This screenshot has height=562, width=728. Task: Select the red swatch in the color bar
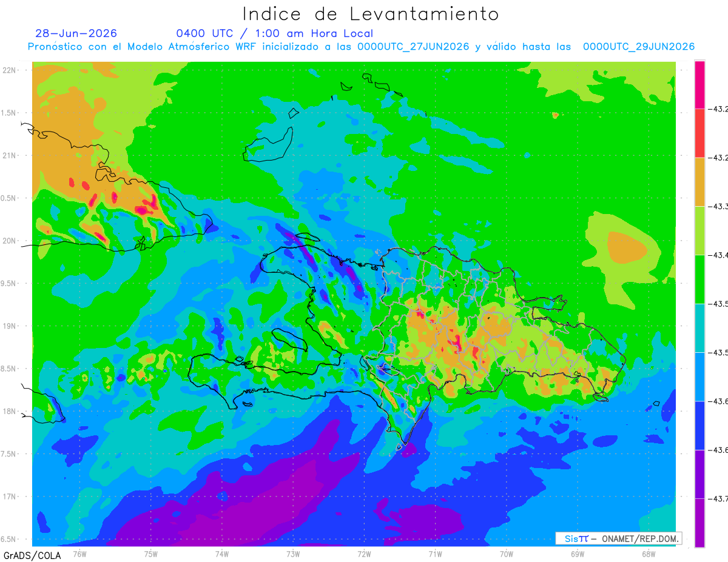[699, 133]
